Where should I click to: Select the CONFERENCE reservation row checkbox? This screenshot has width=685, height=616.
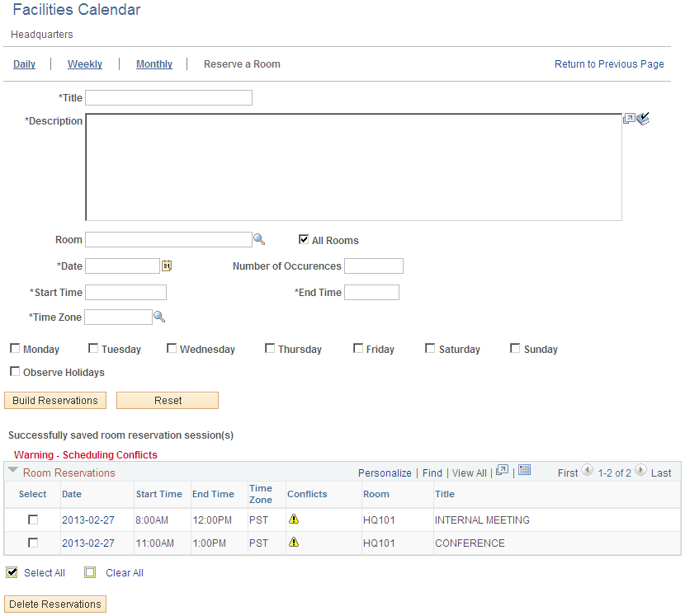(x=33, y=543)
